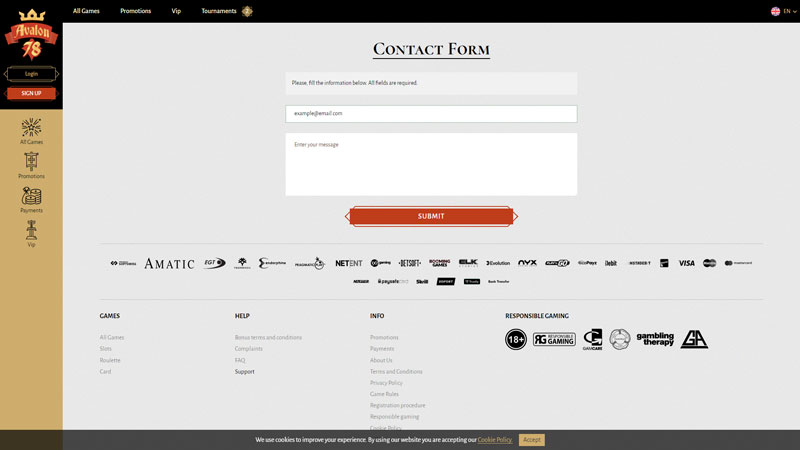Open the Vip sword icon in sidebar
Screen dimensions: 800x450
click(x=31, y=230)
